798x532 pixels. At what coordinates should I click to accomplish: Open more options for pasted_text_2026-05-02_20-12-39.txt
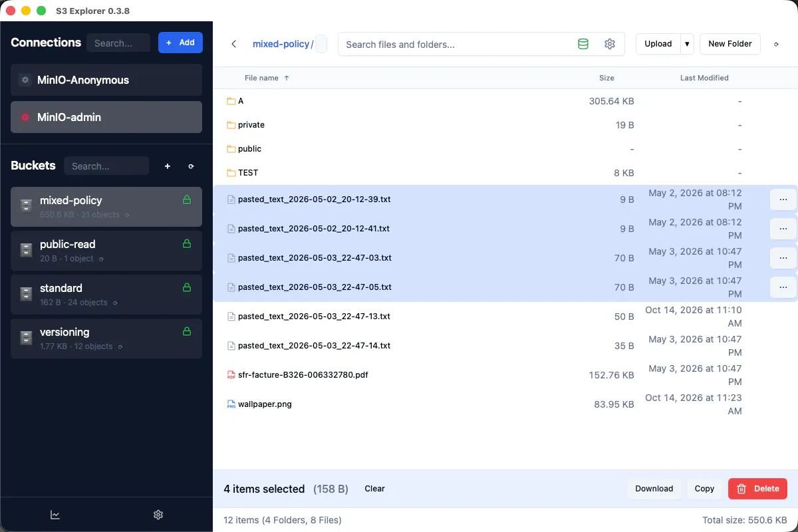(x=783, y=199)
